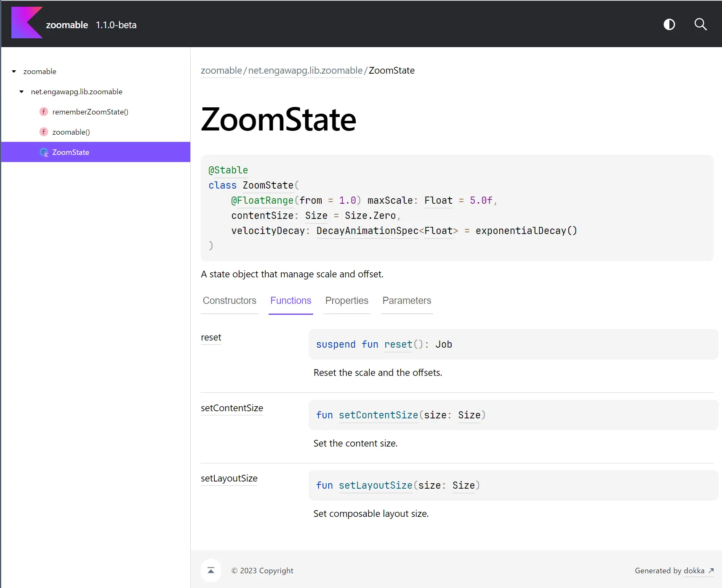This screenshot has height=588, width=722.
Task: Click the Kotlin logo in header
Action: pos(27,23)
